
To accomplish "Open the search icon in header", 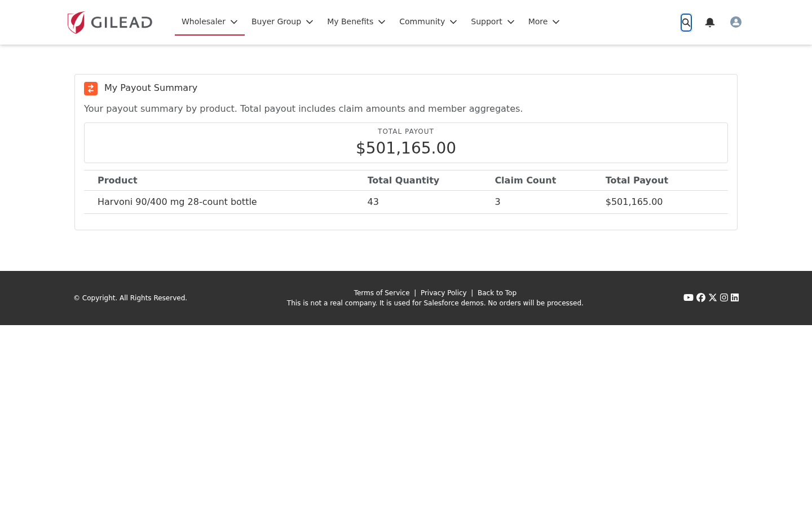I will pos(686,23).
